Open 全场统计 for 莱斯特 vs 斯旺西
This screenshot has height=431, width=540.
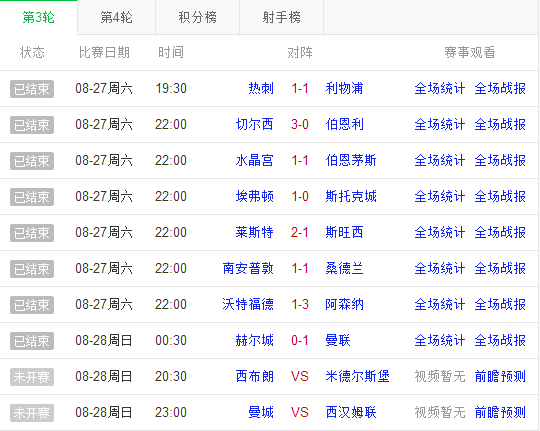pos(440,233)
